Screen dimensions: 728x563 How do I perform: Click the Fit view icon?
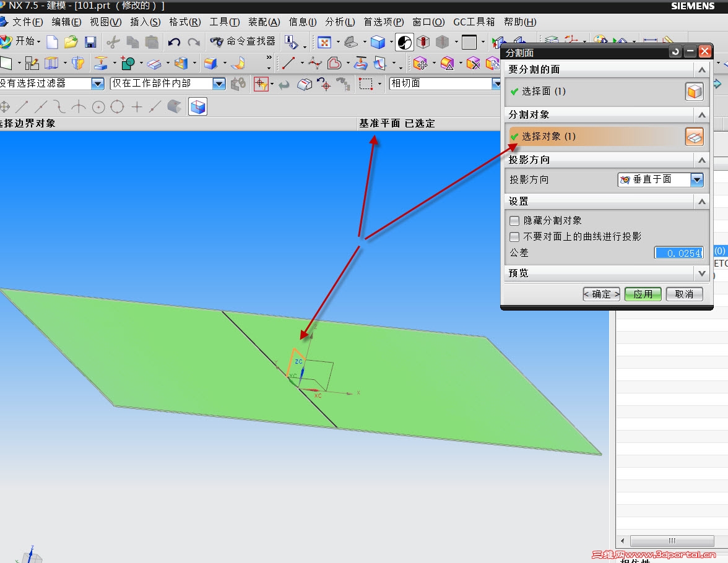click(x=324, y=43)
